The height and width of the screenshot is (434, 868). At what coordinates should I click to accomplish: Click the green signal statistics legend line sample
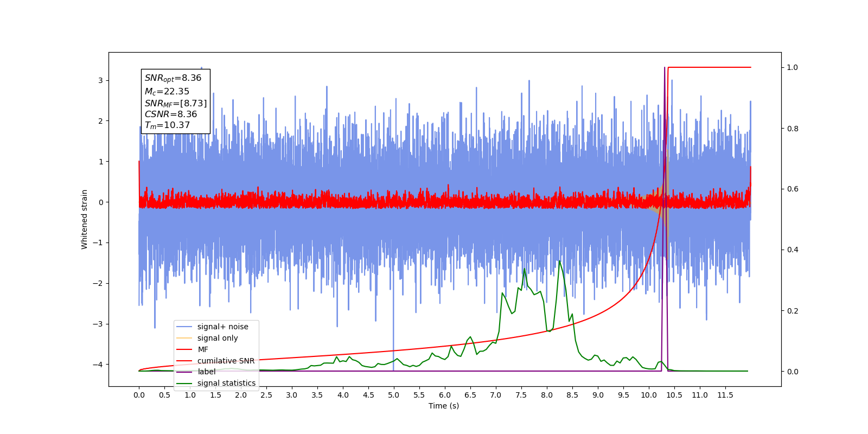[x=184, y=383]
